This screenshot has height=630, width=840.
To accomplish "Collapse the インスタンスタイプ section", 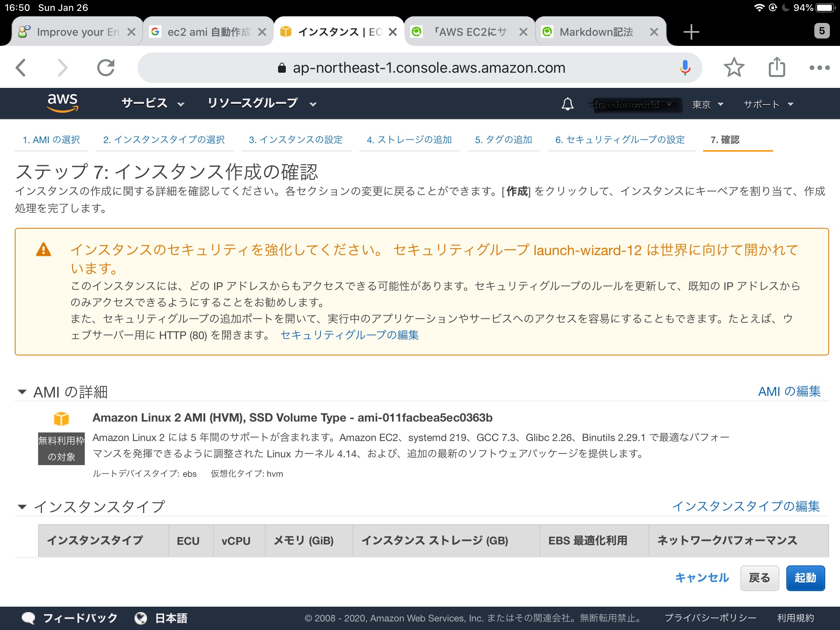I will pyautogui.click(x=22, y=507).
